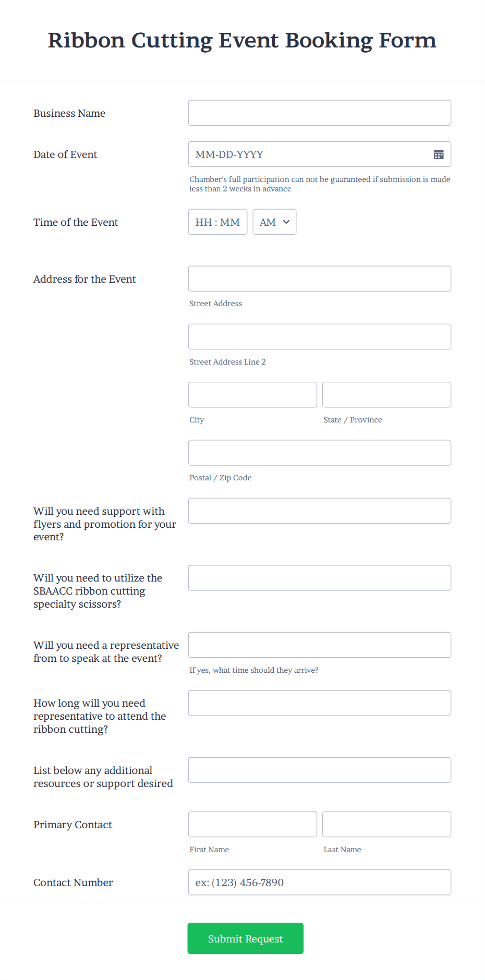
Task: Focus the representative attendance duration field
Action: pos(319,703)
